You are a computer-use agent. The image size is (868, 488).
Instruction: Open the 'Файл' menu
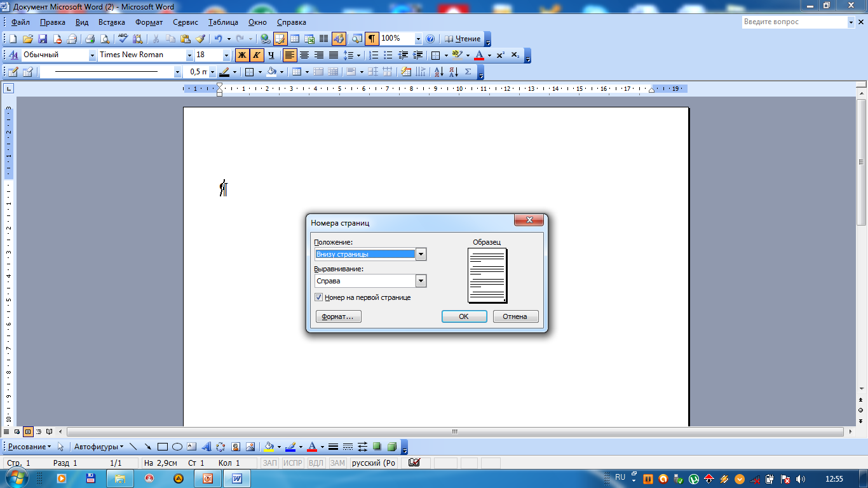pos(20,22)
